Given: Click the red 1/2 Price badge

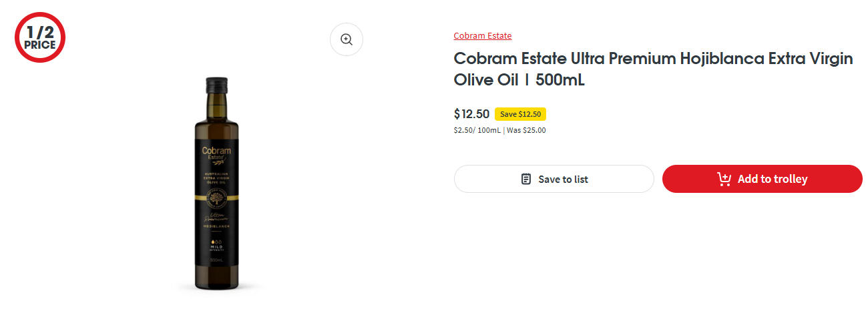Looking at the screenshot, I should (x=40, y=37).
